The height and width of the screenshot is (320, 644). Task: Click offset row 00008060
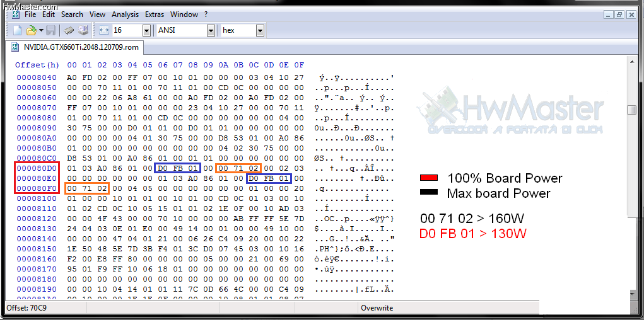37,98
